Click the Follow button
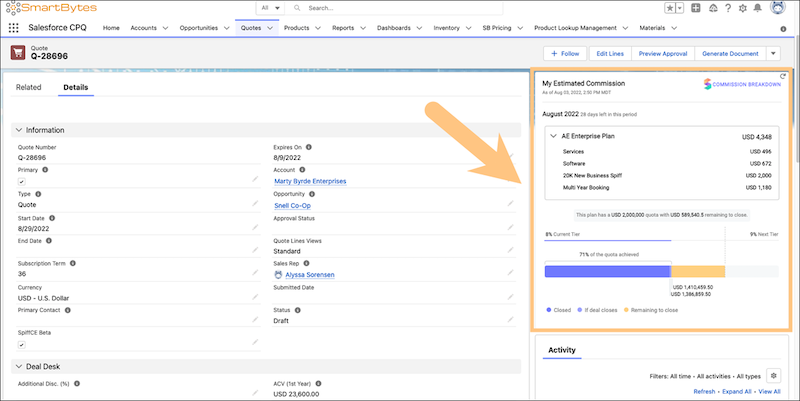The width and height of the screenshot is (800, 401). (565, 53)
